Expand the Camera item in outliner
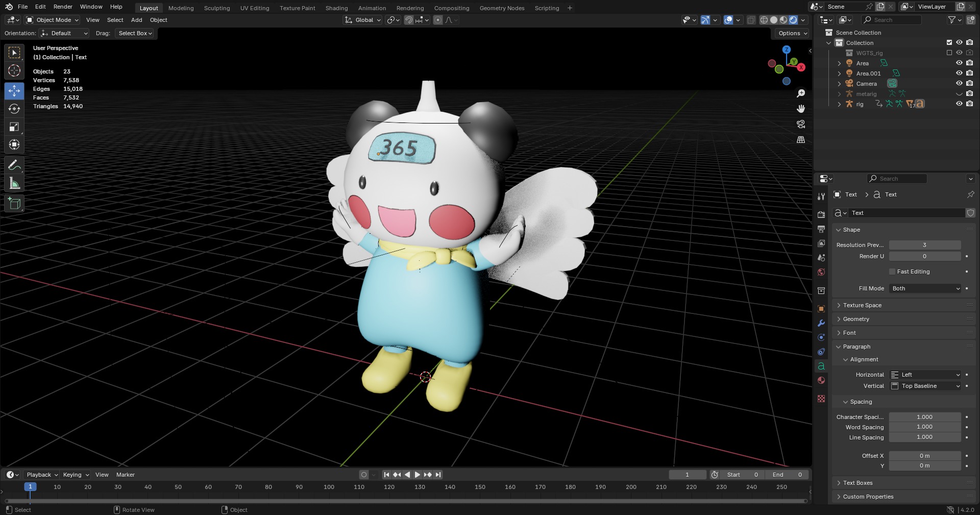The height and width of the screenshot is (515, 980). pyautogui.click(x=839, y=84)
